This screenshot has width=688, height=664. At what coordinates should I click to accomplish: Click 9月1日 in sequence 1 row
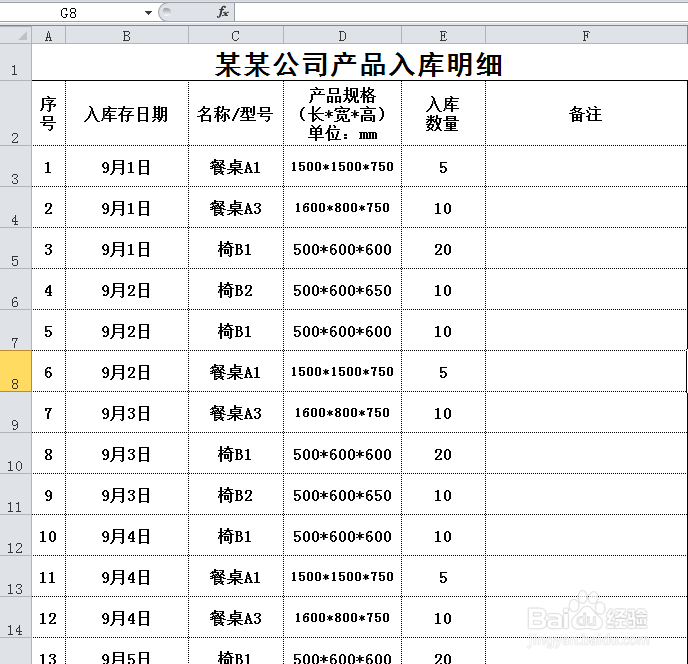click(127, 167)
